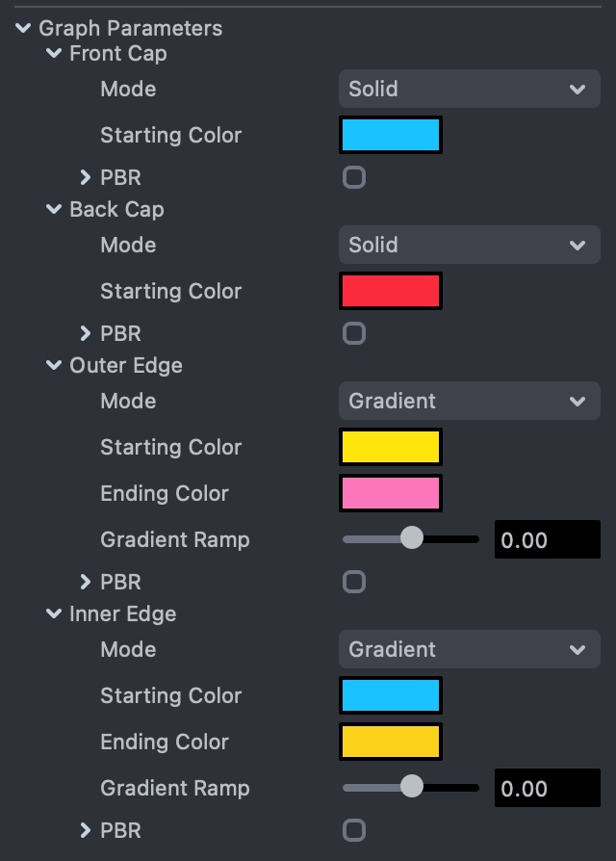Collapse the Front Cap group
616x861 pixels.
54,54
